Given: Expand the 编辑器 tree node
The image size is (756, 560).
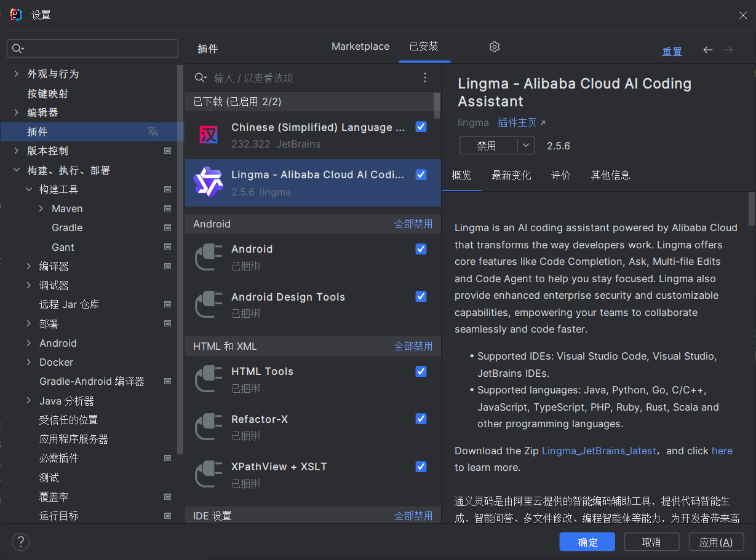Looking at the screenshot, I should pos(16,112).
